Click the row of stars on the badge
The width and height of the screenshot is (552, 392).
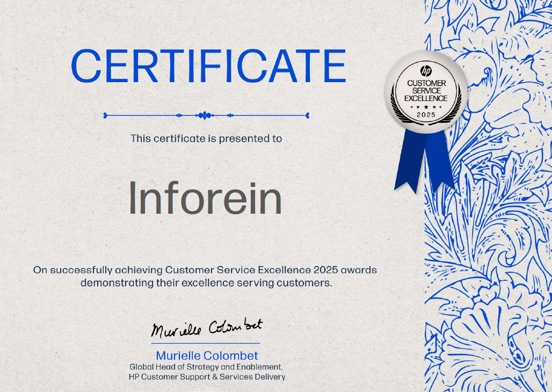(x=426, y=107)
